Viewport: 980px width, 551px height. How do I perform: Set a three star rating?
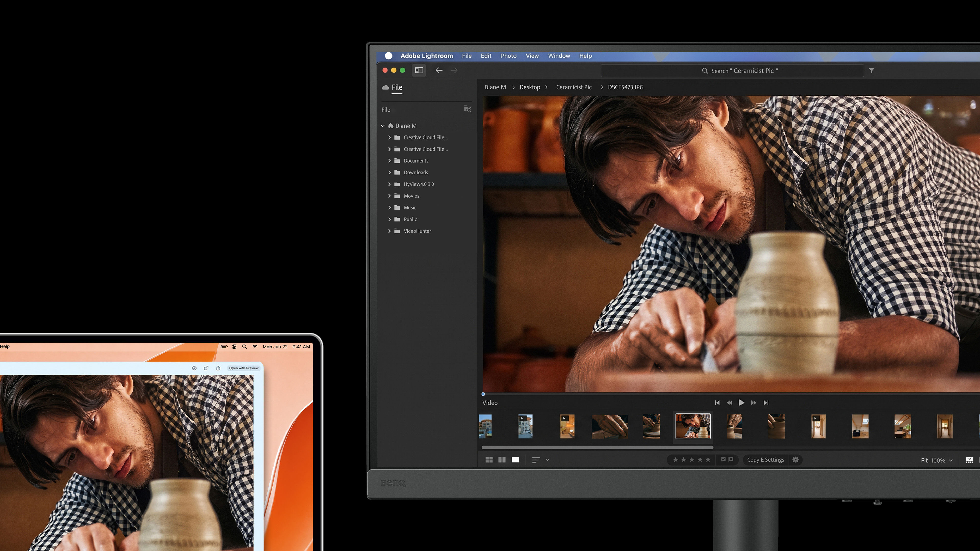(692, 460)
